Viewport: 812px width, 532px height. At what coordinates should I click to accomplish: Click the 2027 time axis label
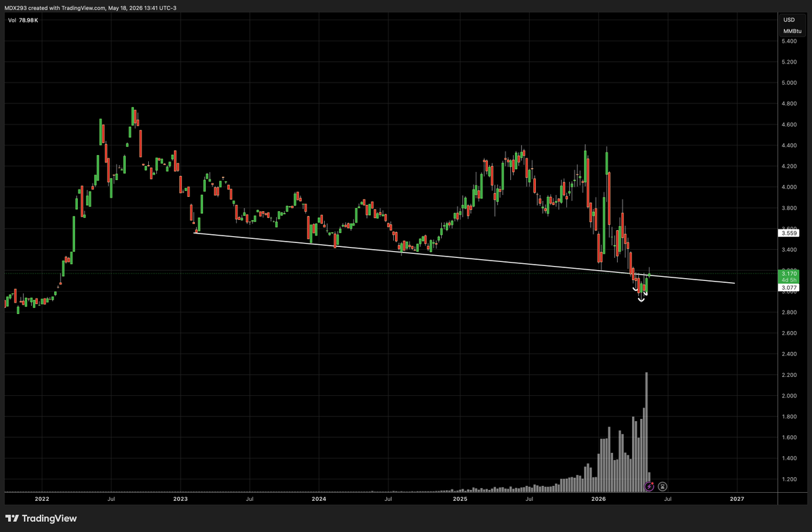737,499
